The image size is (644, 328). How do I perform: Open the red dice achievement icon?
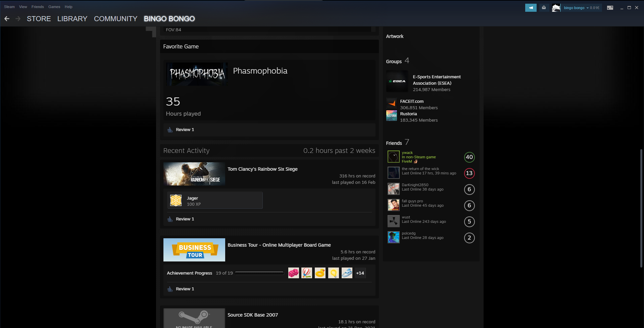click(x=293, y=273)
